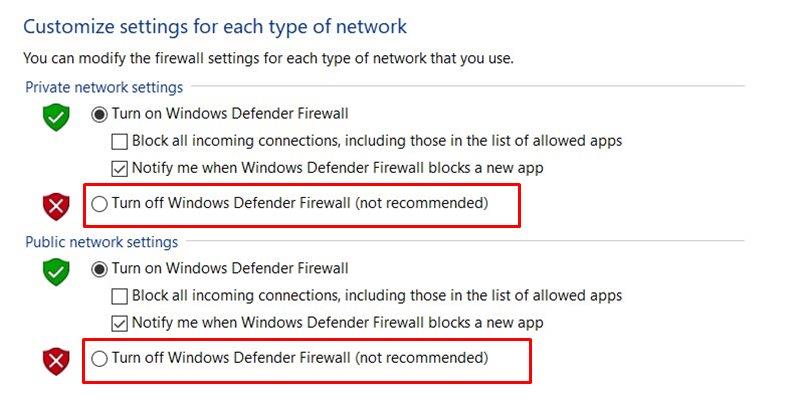Click the description text about modifying firewall settings

point(268,59)
